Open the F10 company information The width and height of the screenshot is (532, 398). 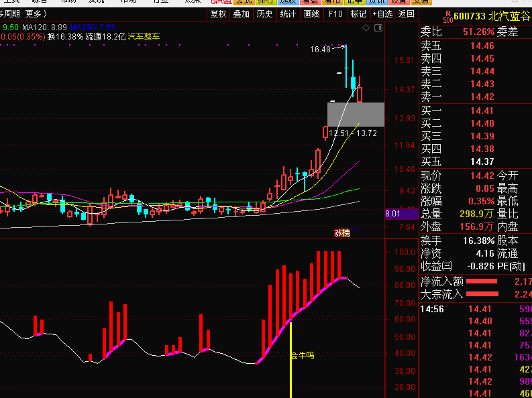click(335, 14)
